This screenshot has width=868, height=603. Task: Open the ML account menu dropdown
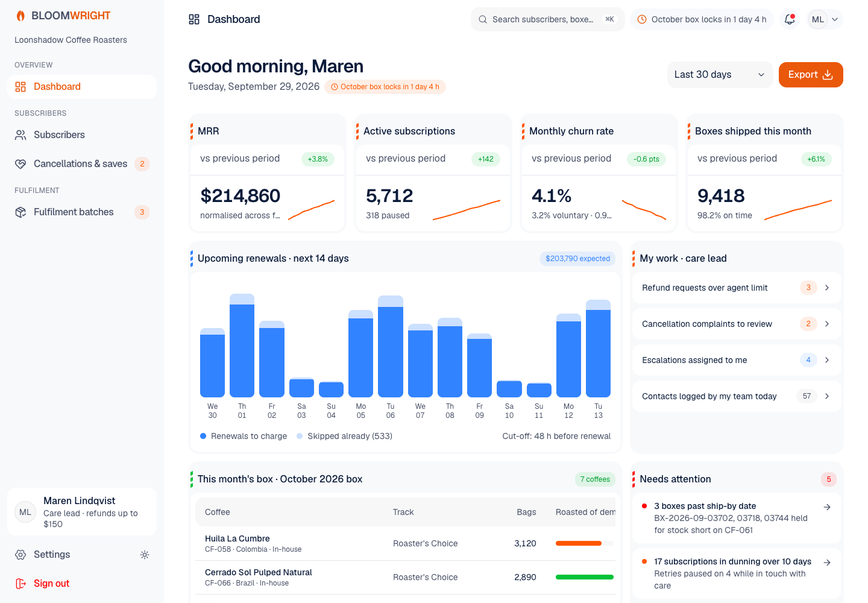825,19
